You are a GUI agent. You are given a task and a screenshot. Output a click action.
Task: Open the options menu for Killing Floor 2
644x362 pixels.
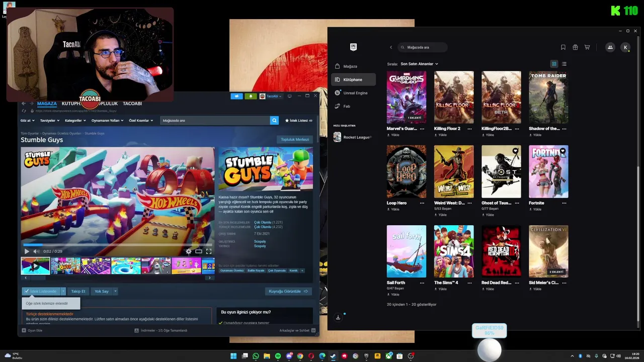469,129
